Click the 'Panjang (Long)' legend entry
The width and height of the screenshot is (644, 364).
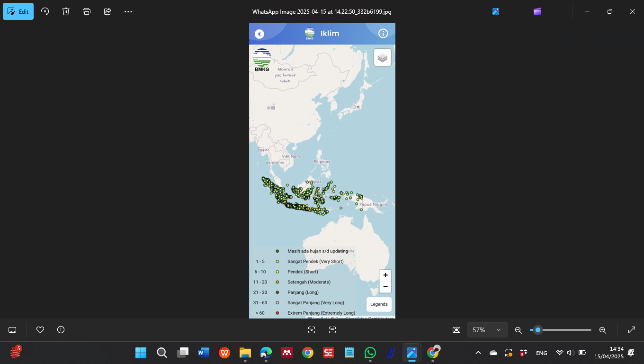(x=303, y=292)
